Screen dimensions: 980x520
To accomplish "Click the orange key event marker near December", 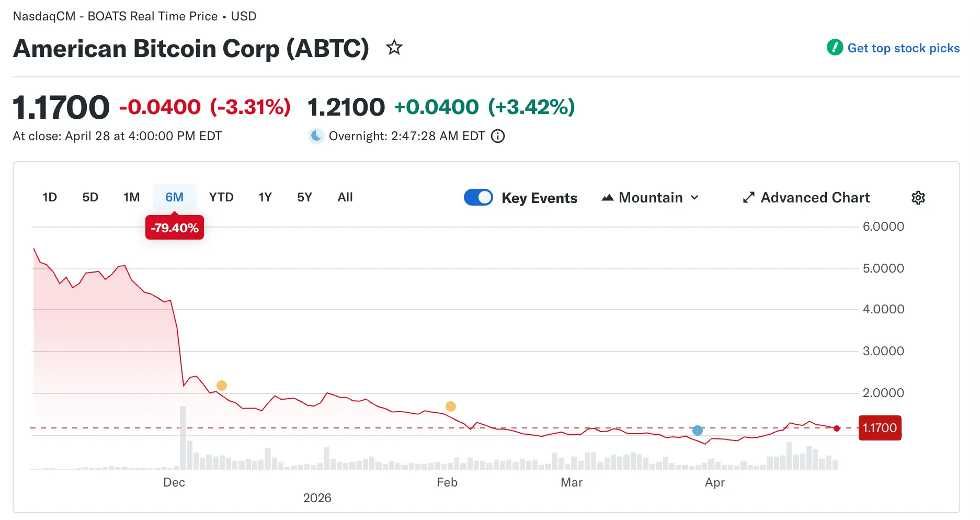I will point(221,385).
